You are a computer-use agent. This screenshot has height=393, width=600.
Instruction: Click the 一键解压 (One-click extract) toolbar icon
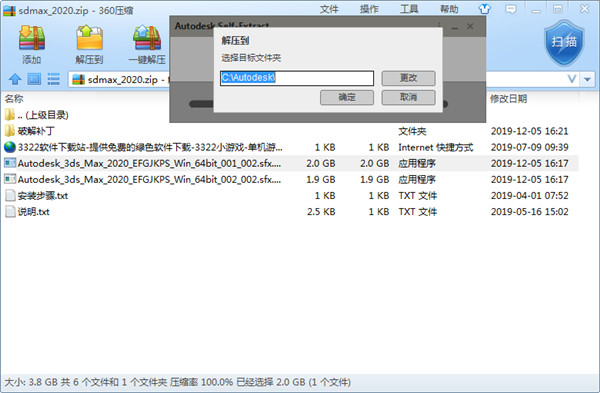pos(147,38)
